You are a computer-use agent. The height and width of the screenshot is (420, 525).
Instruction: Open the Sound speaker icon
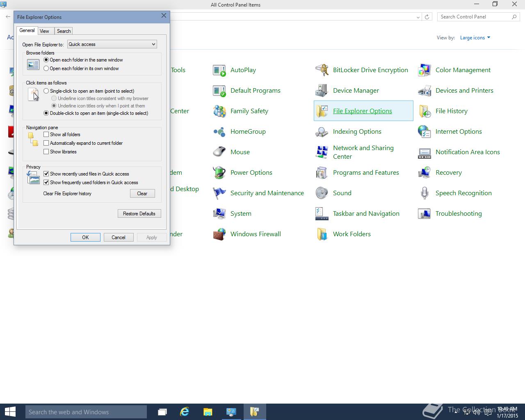pos(322,193)
